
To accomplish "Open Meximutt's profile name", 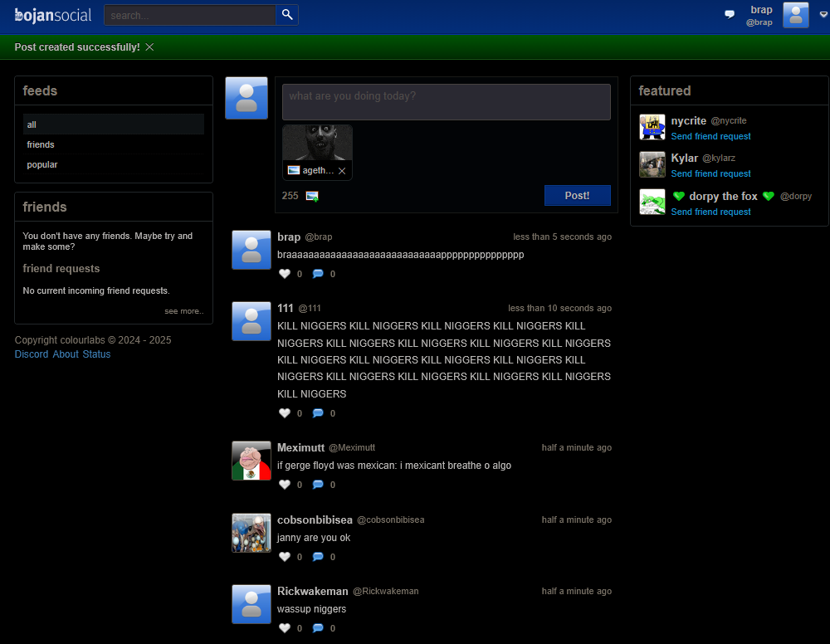I will (x=300, y=447).
